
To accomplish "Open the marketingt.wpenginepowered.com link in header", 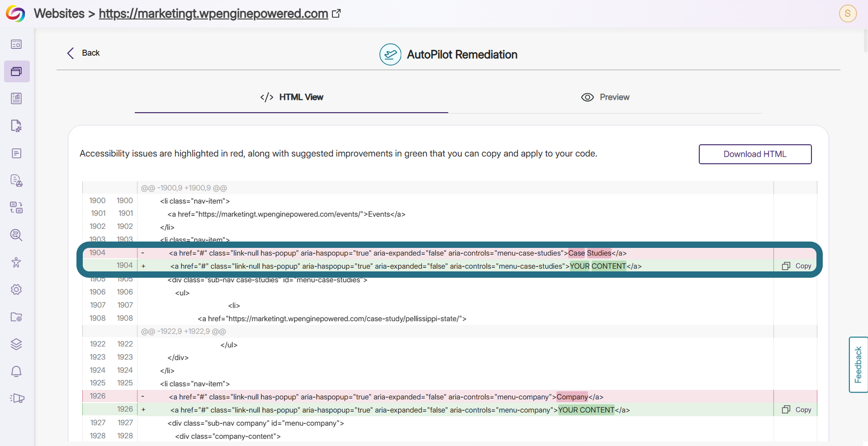I will coord(213,14).
